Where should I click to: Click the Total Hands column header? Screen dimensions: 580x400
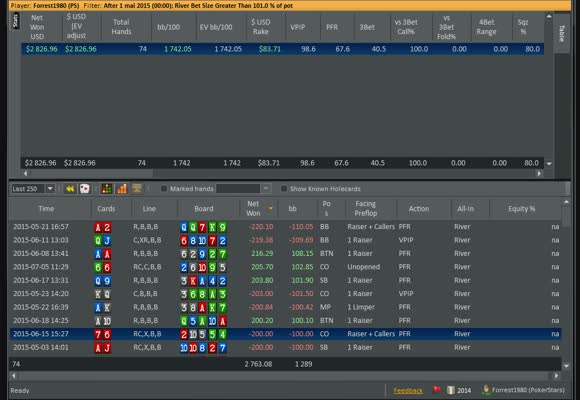(121, 27)
